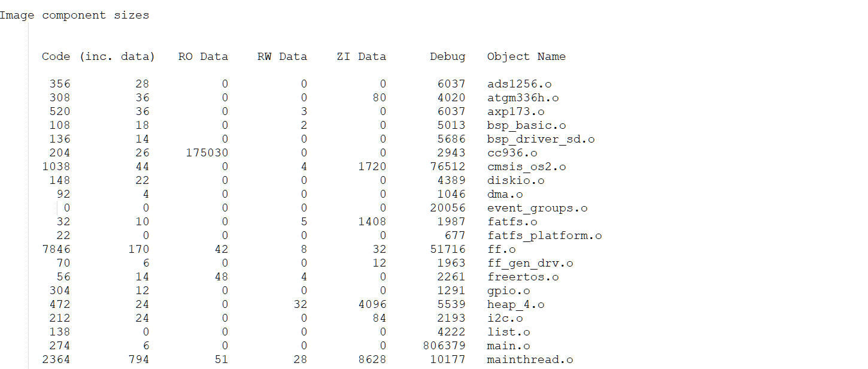Select the 'Debug' column header text
The height and width of the screenshot is (369, 868).
[447, 56]
